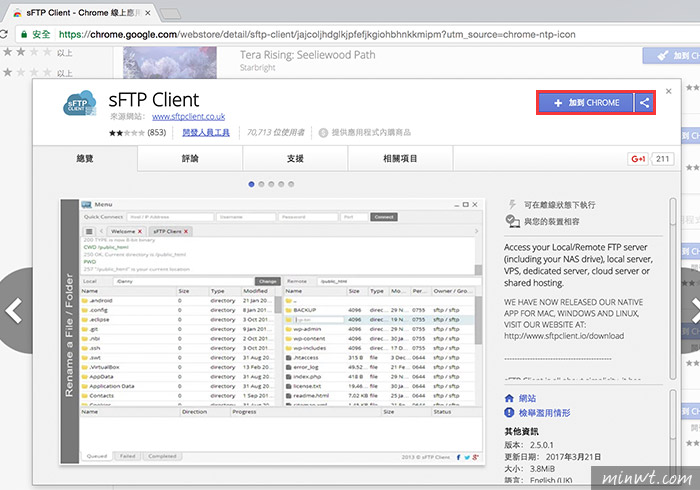700x490 pixels.
Task: Close the sFTP Client detail dialog
Action: tap(668, 91)
